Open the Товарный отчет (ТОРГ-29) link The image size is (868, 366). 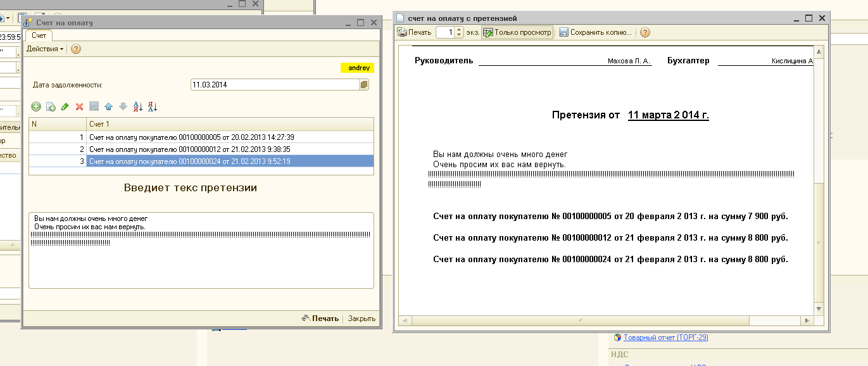(x=665, y=338)
